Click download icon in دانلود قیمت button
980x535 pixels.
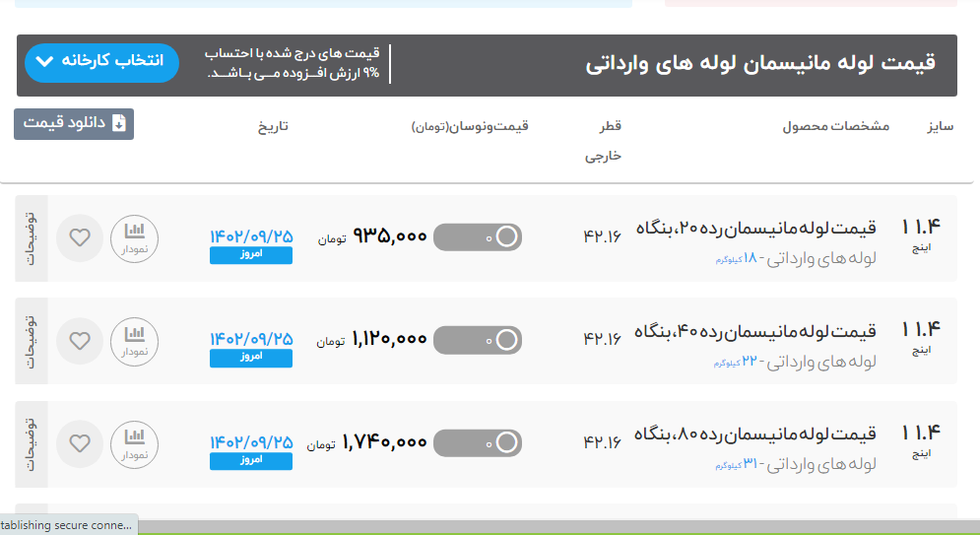tap(119, 123)
